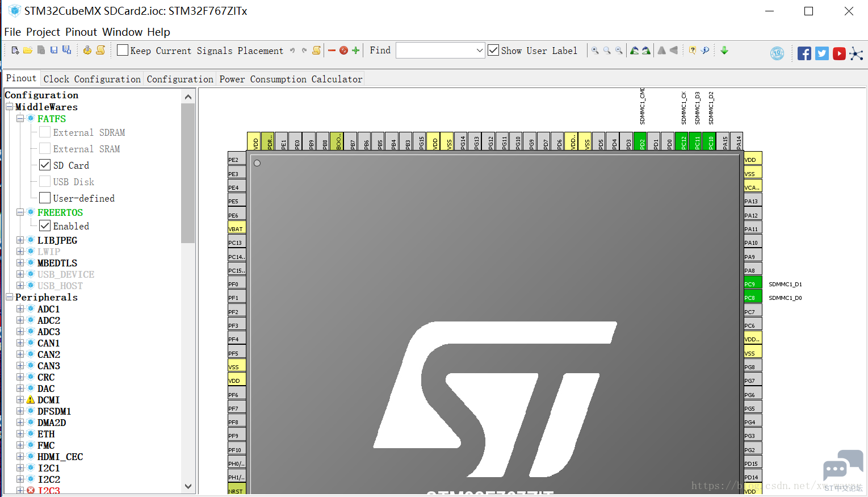868x497 pixels.
Task: Click the green plus toolbar icon
Action: 356,51
